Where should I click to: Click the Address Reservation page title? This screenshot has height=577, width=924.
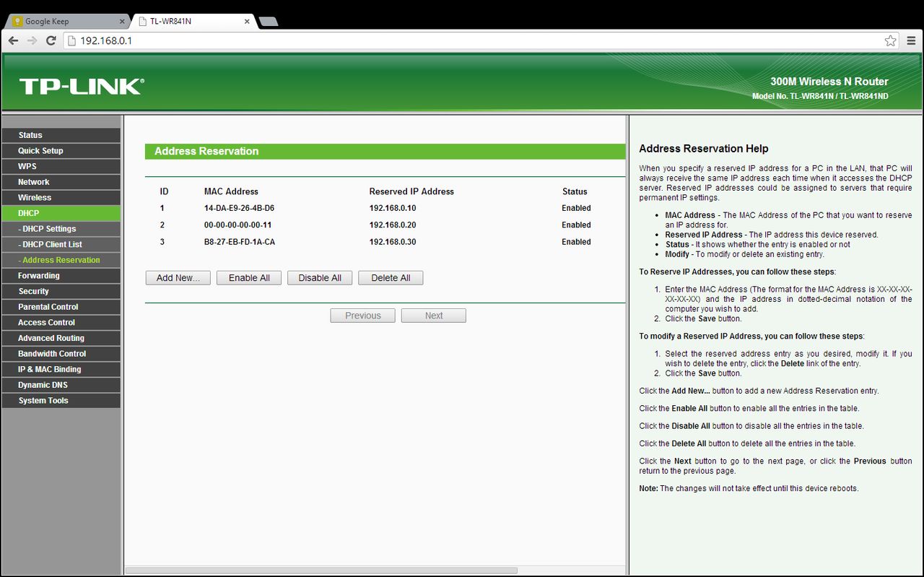(206, 151)
